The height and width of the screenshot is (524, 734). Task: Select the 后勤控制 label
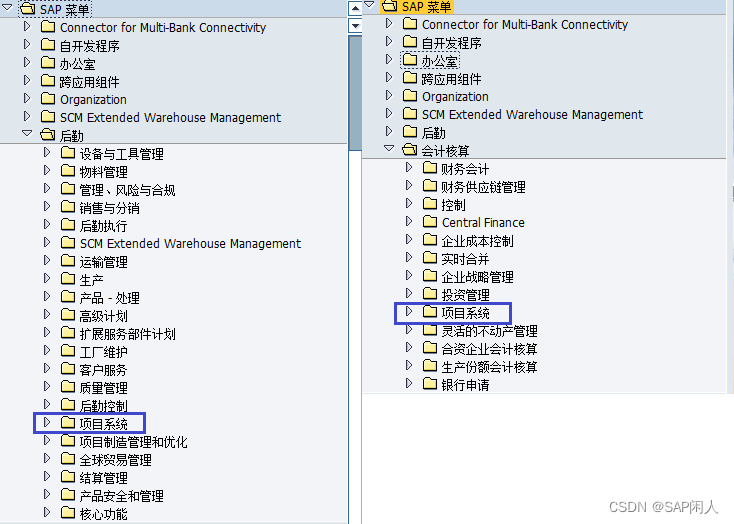pyautogui.click(x=103, y=406)
